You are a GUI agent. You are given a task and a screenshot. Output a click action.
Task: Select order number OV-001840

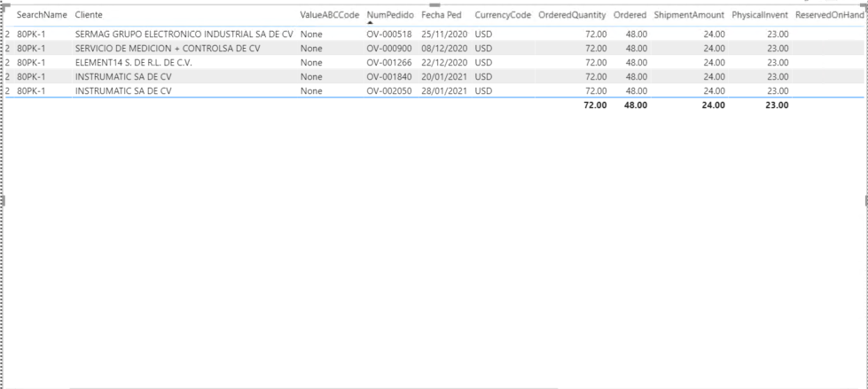click(389, 77)
